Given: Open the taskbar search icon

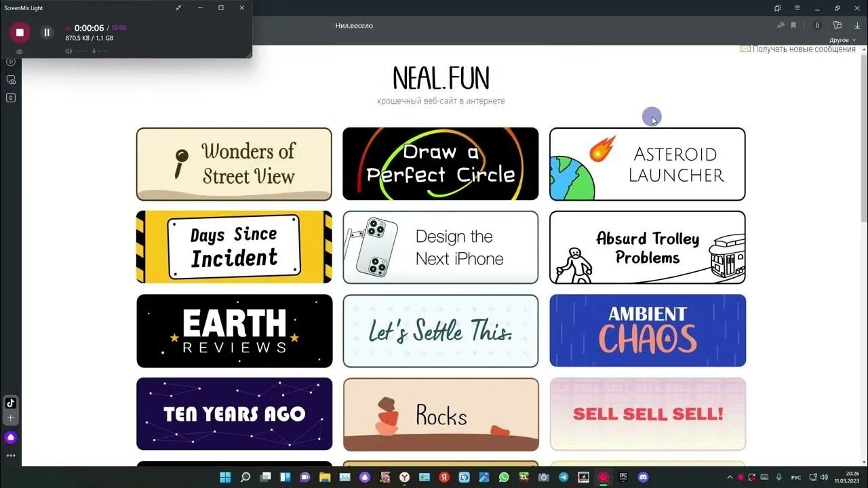Looking at the screenshot, I should [x=245, y=477].
